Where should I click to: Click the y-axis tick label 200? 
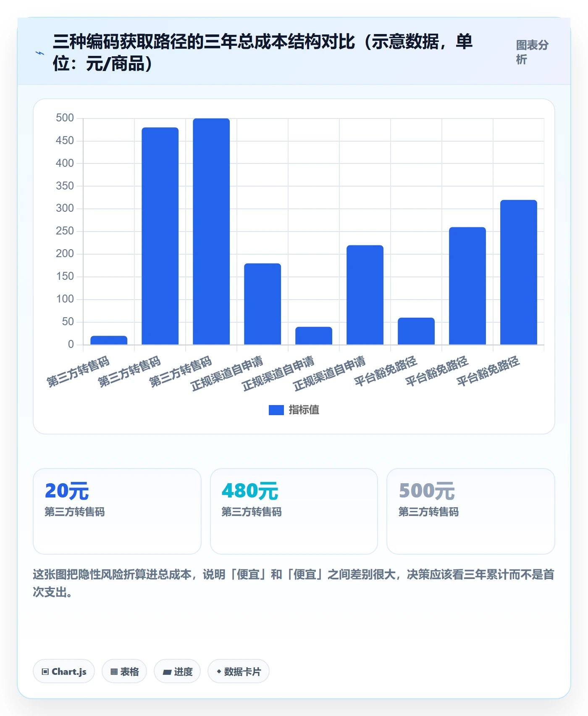[65, 254]
